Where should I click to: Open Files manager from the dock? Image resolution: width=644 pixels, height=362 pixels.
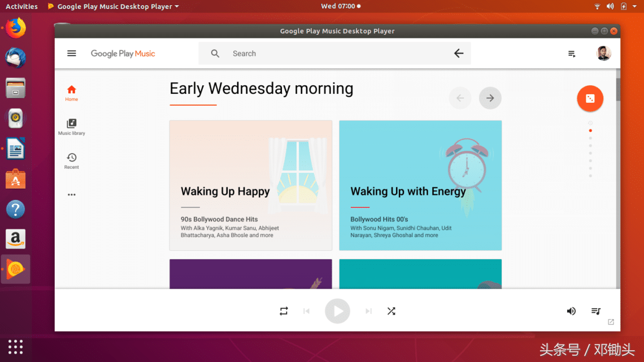[x=16, y=88]
